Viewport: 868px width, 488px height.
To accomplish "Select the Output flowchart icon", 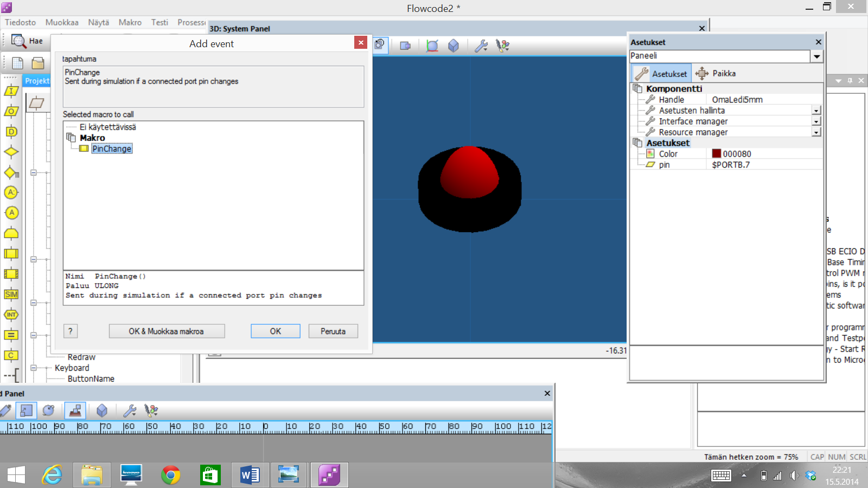I will 11,111.
